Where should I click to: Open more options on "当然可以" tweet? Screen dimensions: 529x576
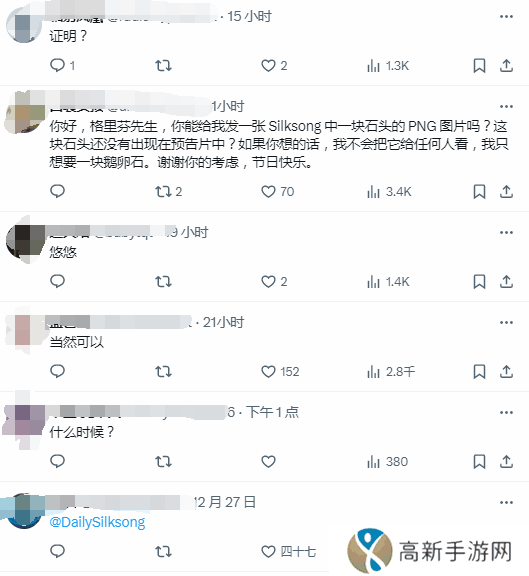[x=506, y=323]
